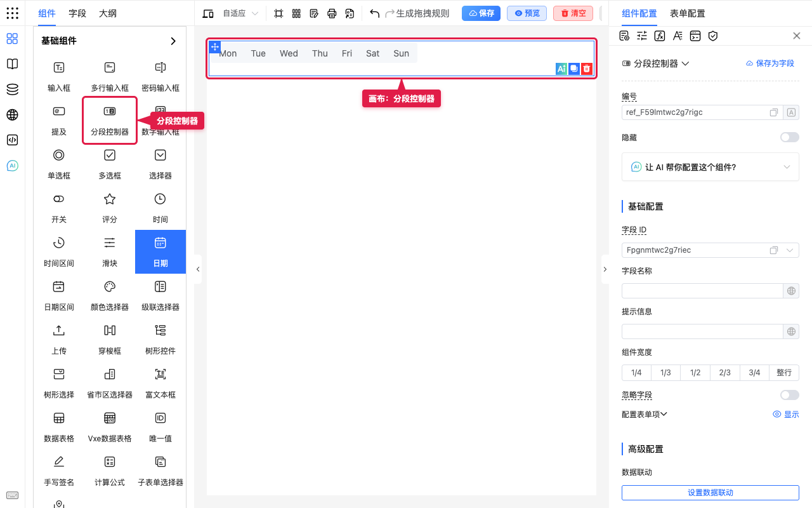Switch to the 大纲 tab
Screen dimensions: 812x508
[x=108, y=13]
